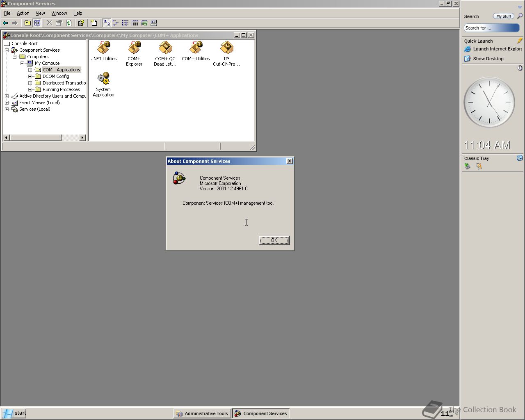Image resolution: width=525 pixels, height=420 pixels.
Task: Close the About Component Services dialog
Action: [x=290, y=161]
